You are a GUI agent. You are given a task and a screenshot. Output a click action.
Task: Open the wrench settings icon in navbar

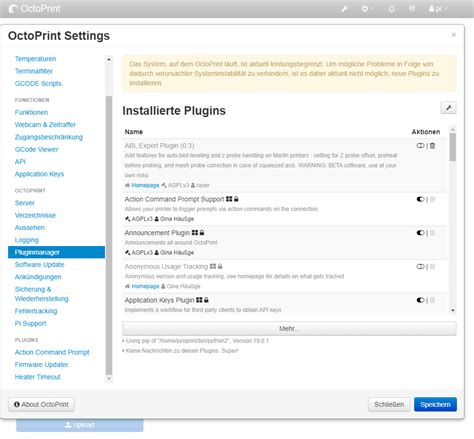345,9
